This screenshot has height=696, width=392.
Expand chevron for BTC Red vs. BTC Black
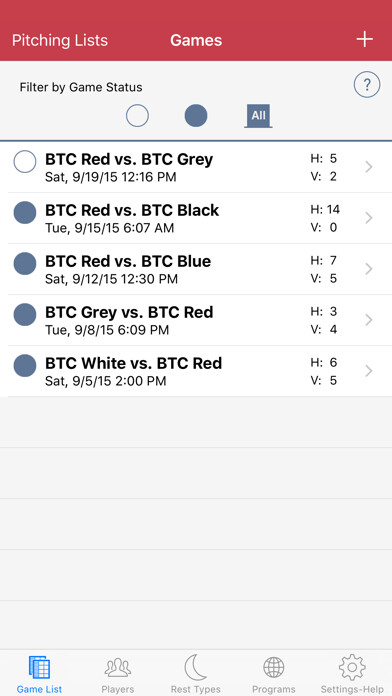368,218
